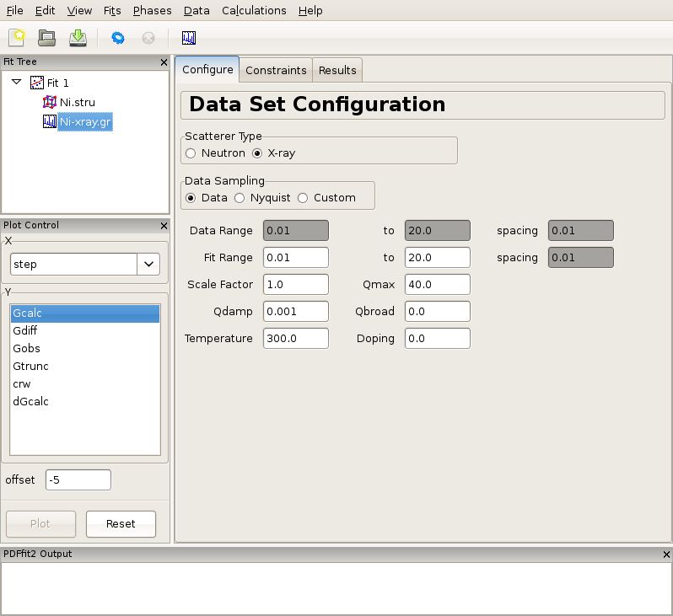Open the File menu
Screen dimensions: 673x616
click(15, 11)
